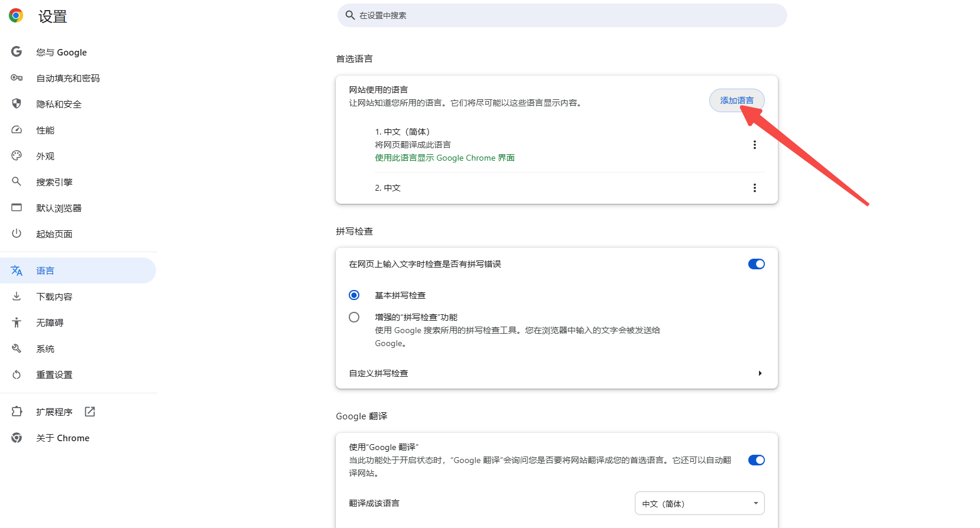Open more options for 2. 中文 row

[x=755, y=188]
